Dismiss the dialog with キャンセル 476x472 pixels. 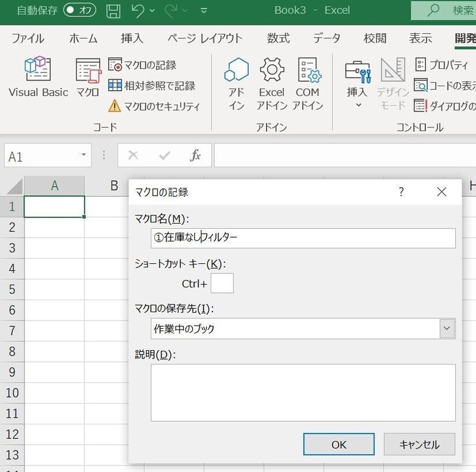click(419, 444)
